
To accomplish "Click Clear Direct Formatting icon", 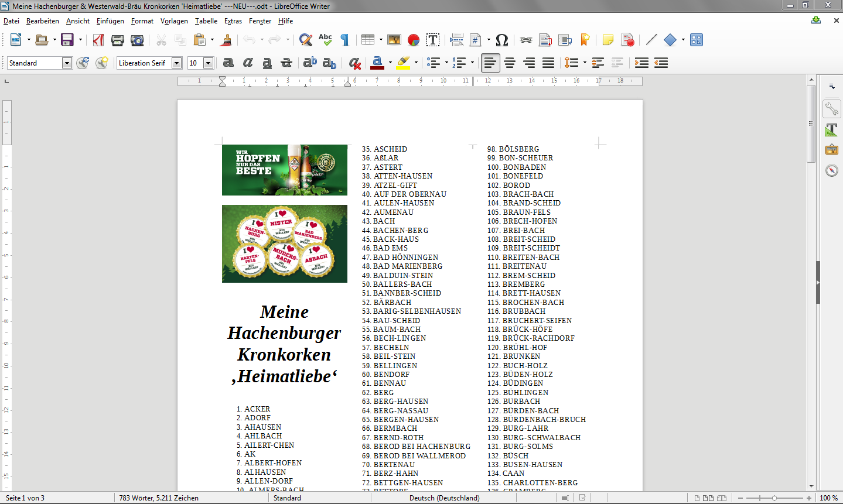I will click(x=354, y=63).
